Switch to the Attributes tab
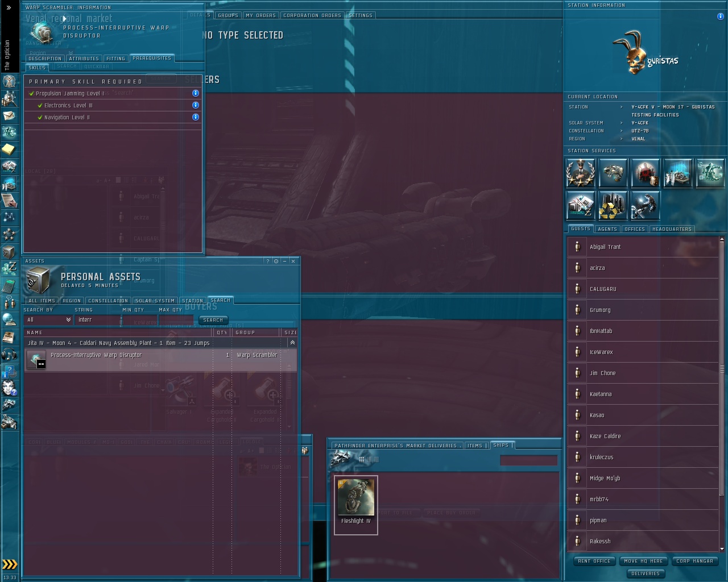The height and width of the screenshot is (582, 728). click(84, 59)
